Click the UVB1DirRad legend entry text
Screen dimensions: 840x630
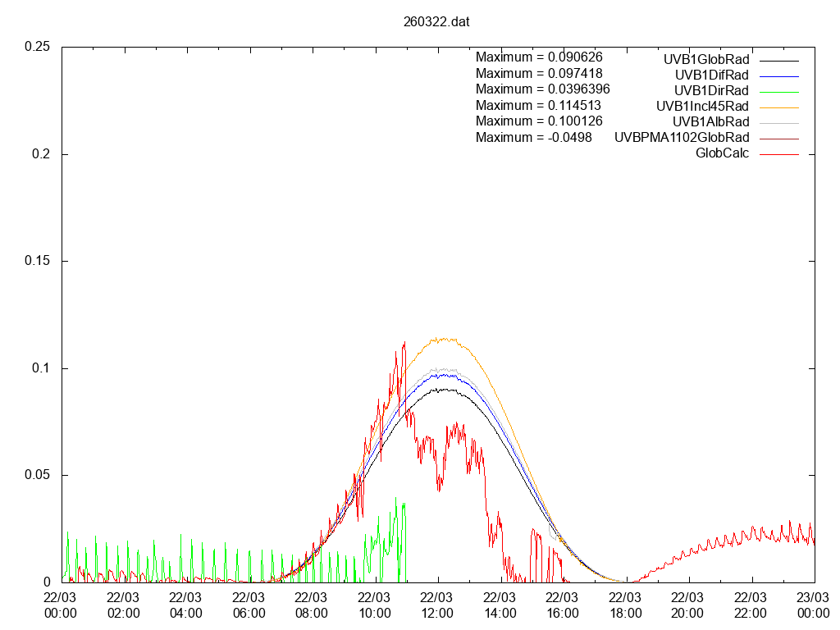[711, 90]
